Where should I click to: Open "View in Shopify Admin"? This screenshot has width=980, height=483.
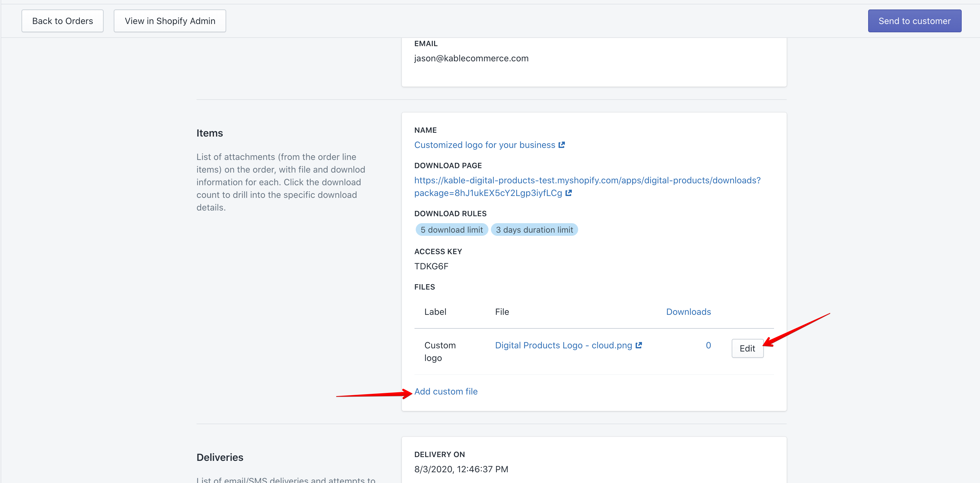coord(170,21)
